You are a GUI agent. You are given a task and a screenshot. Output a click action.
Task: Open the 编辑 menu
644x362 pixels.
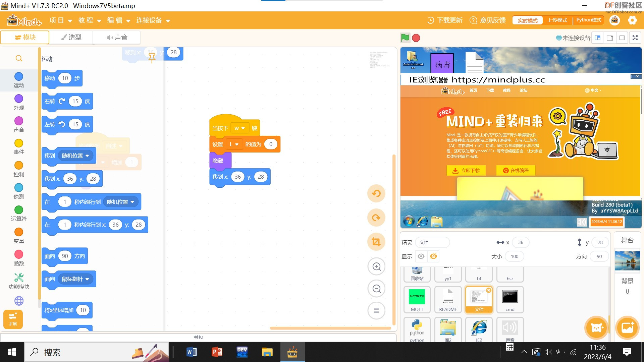(x=118, y=20)
